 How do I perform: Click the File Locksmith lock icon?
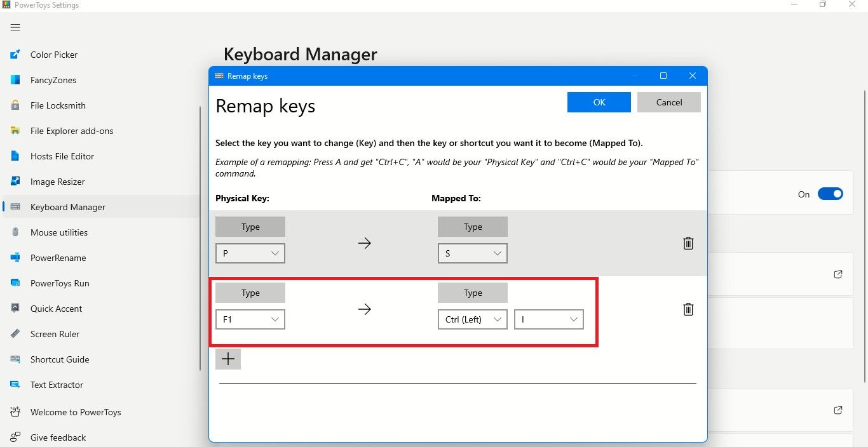pyautogui.click(x=16, y=105)
